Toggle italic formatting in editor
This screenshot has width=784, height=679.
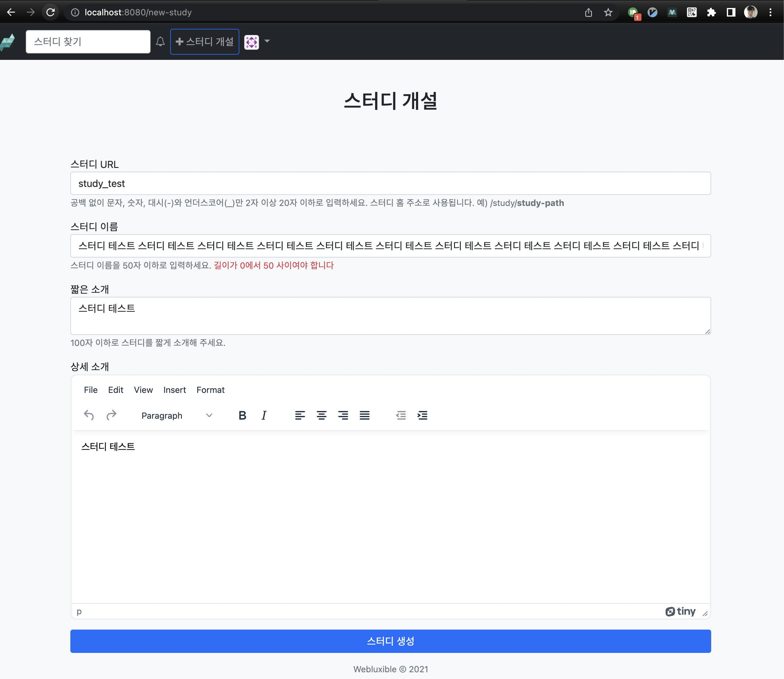[x=264, y=416]
